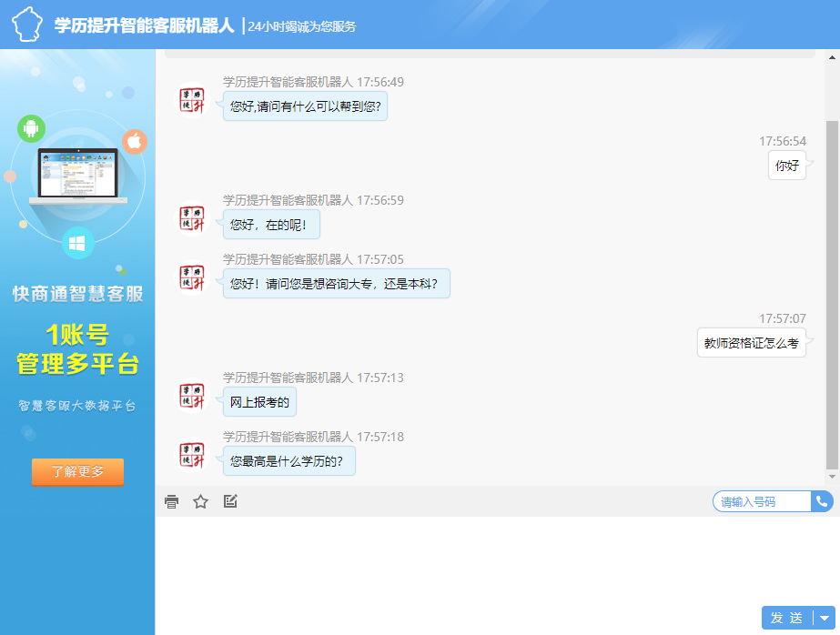This screenshot has height=635, width=840.
Task: Open the leave message edit icon
Action: [230, 501]
